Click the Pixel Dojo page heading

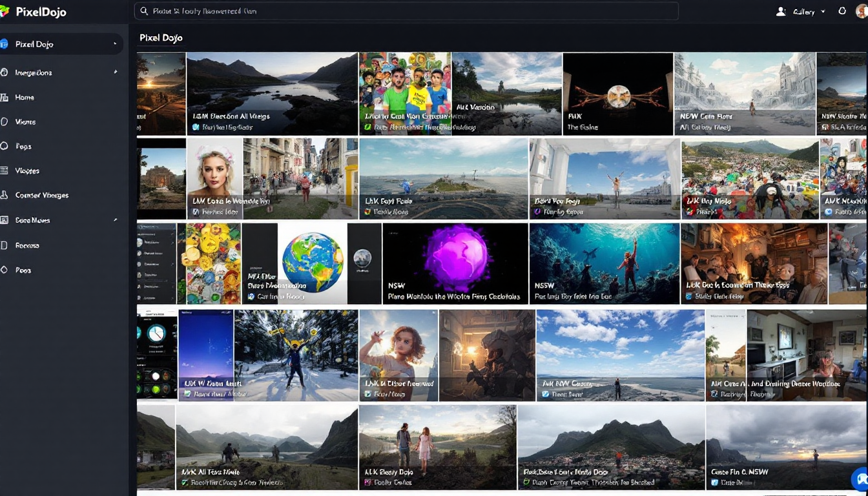pos(161,38)
